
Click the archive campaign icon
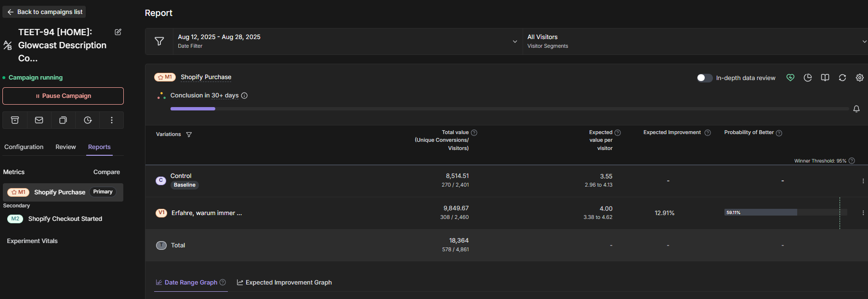coord(15,120)
